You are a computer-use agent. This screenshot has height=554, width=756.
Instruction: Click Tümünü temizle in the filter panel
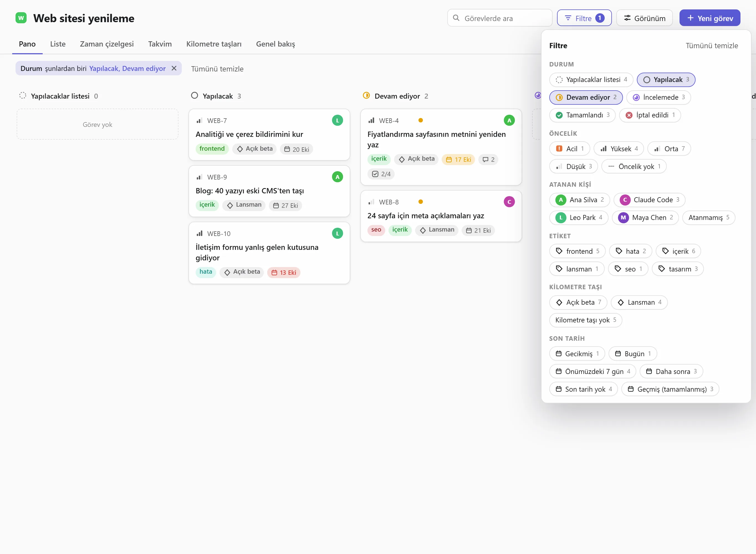pyautogui.click(x=712, y=46)
